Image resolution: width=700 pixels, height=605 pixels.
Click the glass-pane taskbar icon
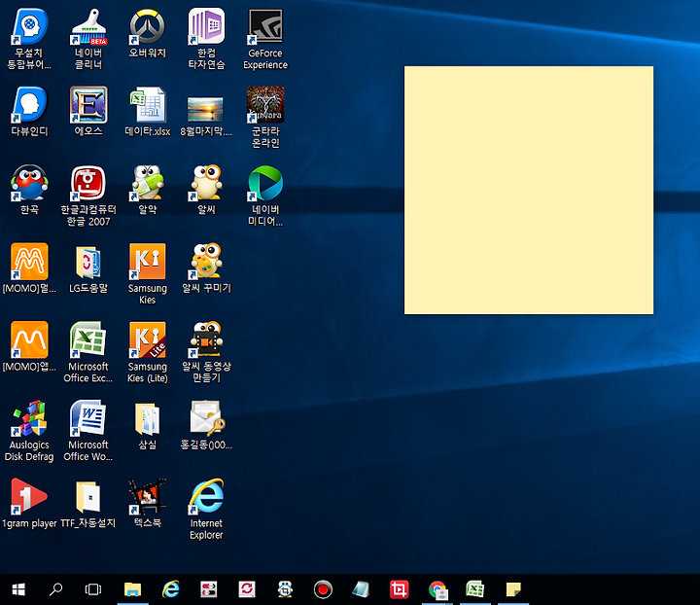point(361,589)
